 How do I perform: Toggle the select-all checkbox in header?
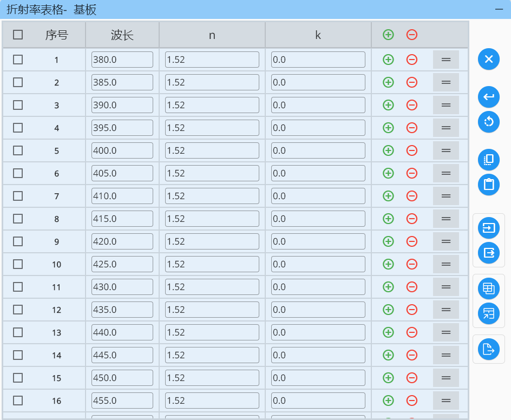(18, 35)
